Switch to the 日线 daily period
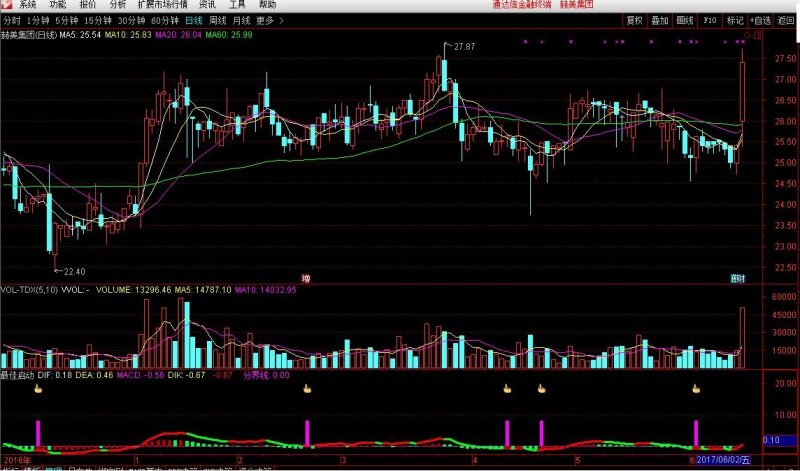800x471 pixels. pos(195,19)
